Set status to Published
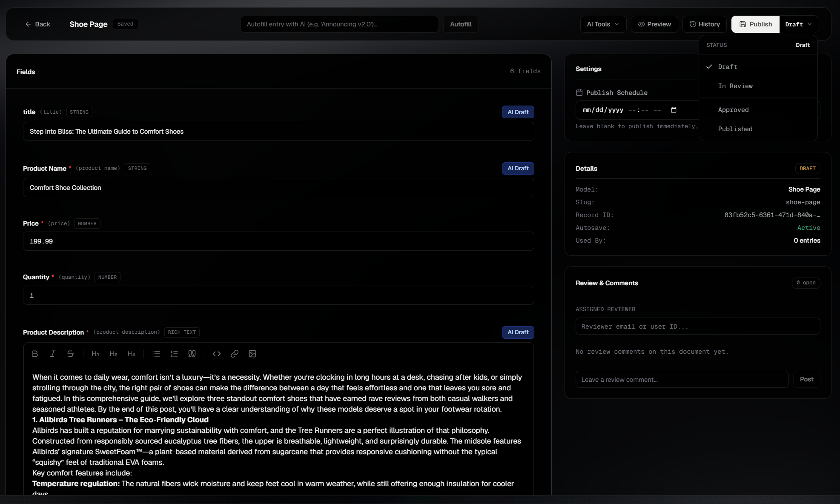 pyautogui.click(x=758, y=129)
